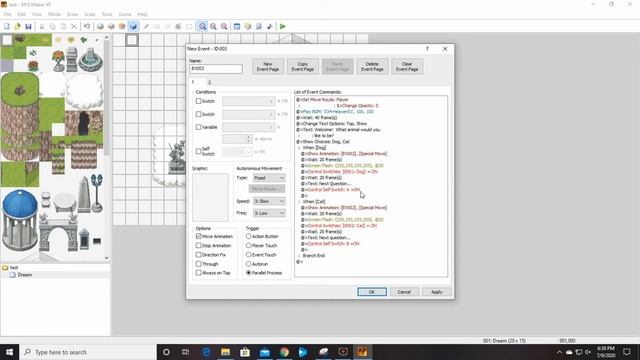640x360 pixels.
Task: Open the Game menu
Action: 125,14
